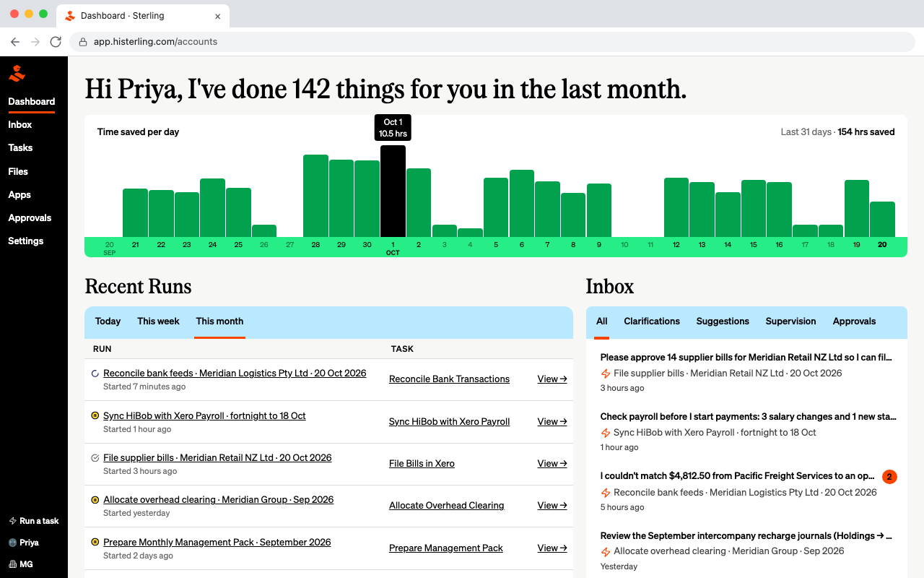Switch to the Approvals tab in the Inbox panel
Image resolution: width=924 pixels, height=578 pixels.
point(854,322)
